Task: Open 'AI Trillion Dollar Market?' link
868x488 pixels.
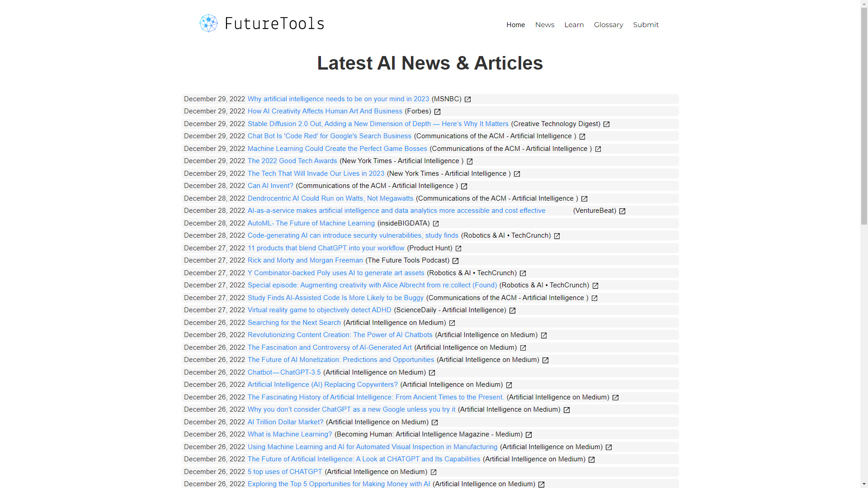Action: tap(285, 422)
